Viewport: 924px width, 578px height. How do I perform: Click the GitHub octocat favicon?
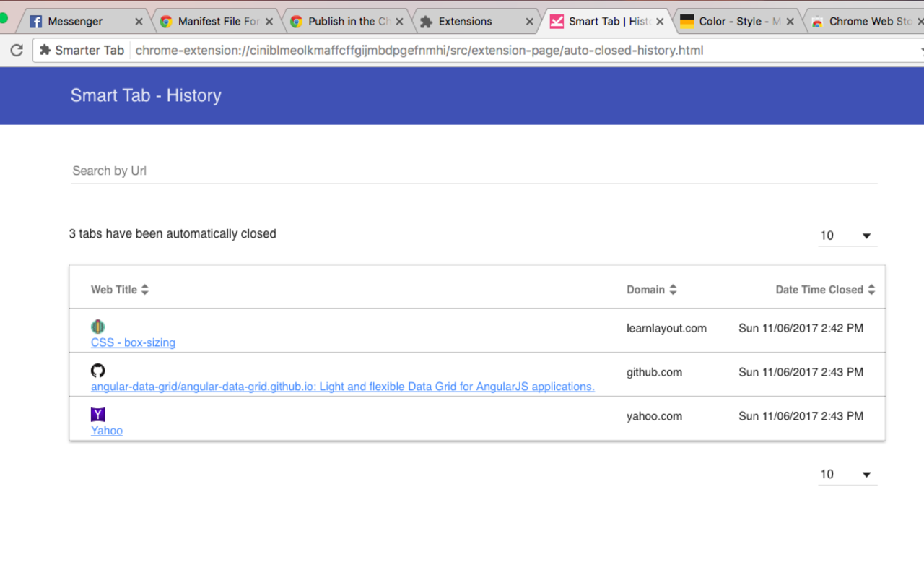[x=98, y=371]
